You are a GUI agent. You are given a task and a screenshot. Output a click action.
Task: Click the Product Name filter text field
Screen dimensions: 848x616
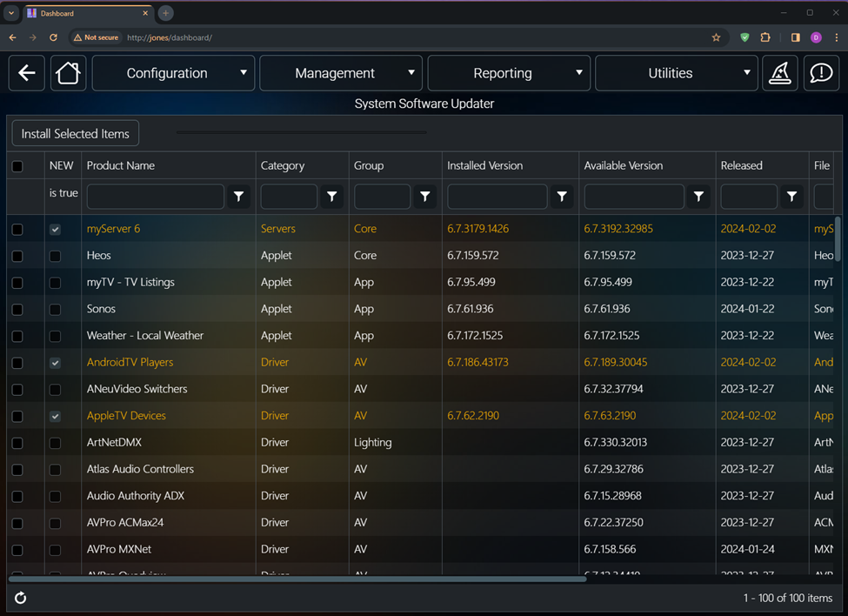(155, 197)
